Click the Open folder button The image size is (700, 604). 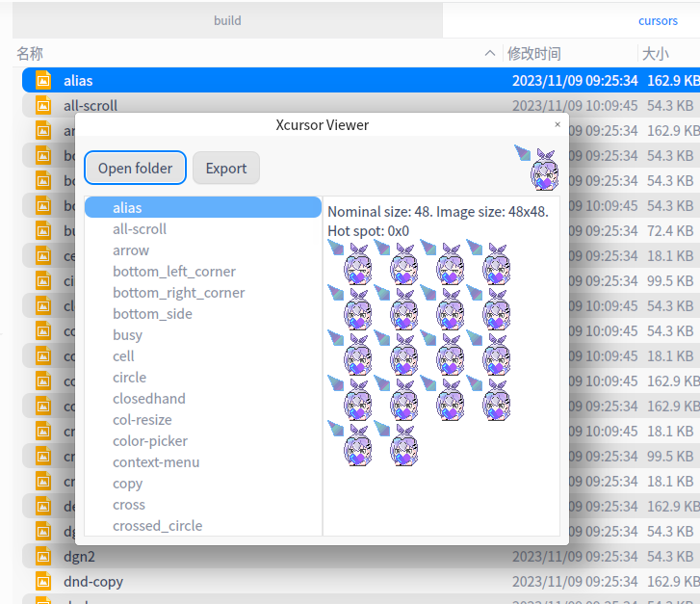pos(135,168)
